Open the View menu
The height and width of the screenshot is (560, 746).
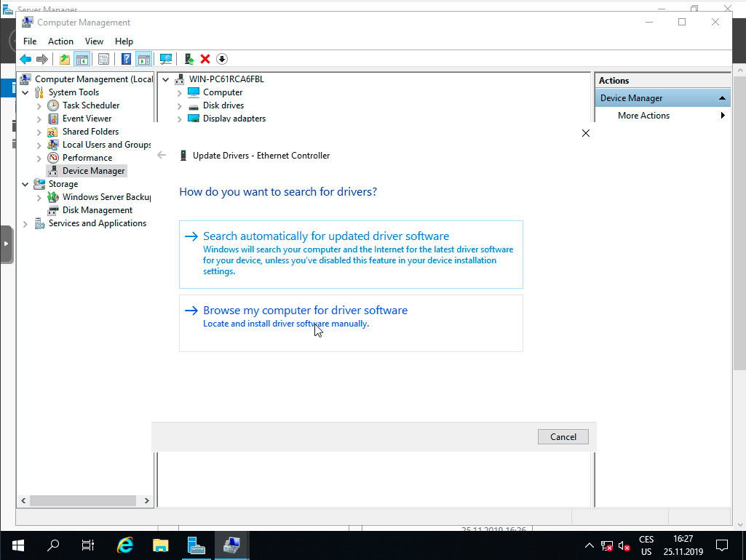[94, 41]
